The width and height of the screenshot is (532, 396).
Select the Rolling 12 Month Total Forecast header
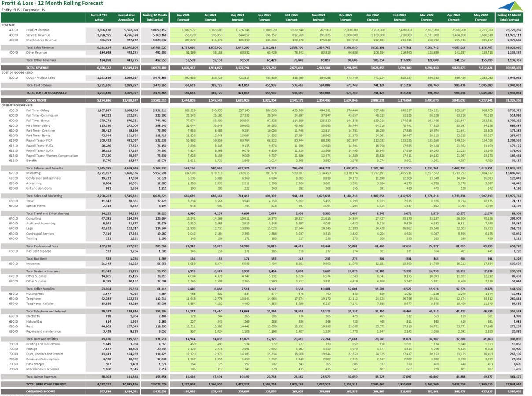[509, 17]
